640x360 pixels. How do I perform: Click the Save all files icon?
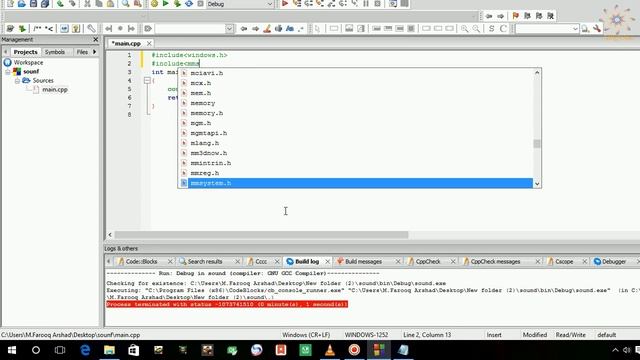click(45, 4)
